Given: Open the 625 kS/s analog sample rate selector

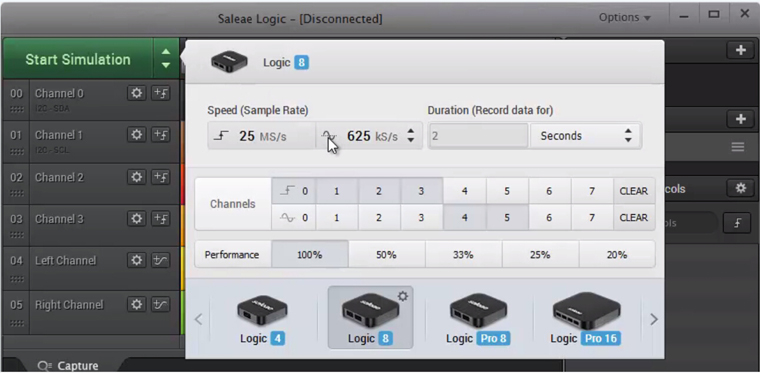Looking at the screenshot, I should coord(369,136).
